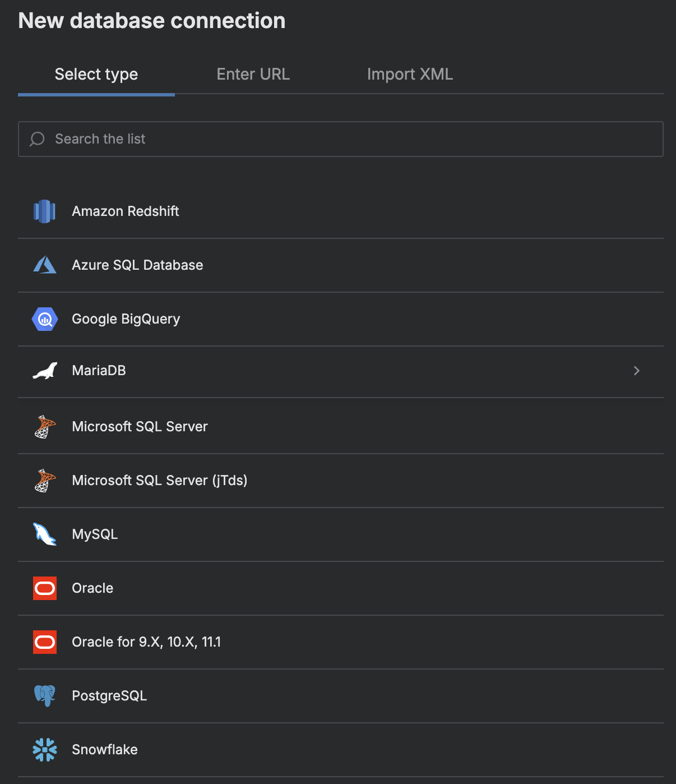The width and height of the screenshot is (676, 784).
Task: Click the red Oracle logo icon
Action: point(44,588)
